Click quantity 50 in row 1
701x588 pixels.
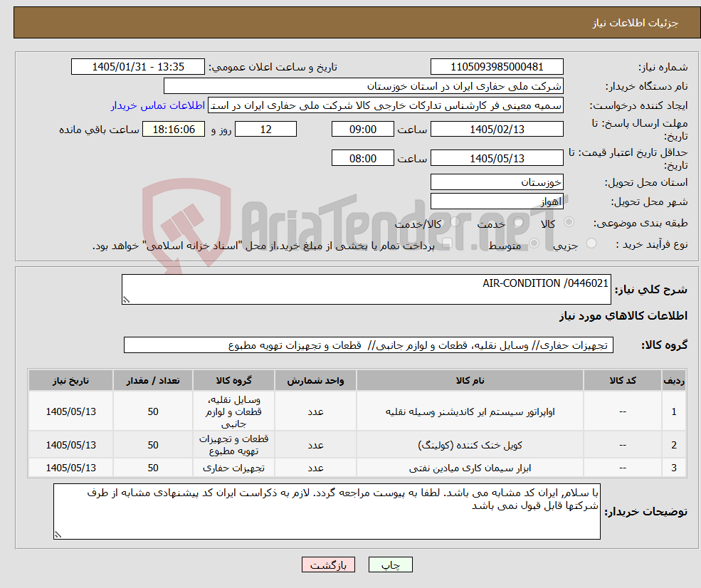coord(153,412)
